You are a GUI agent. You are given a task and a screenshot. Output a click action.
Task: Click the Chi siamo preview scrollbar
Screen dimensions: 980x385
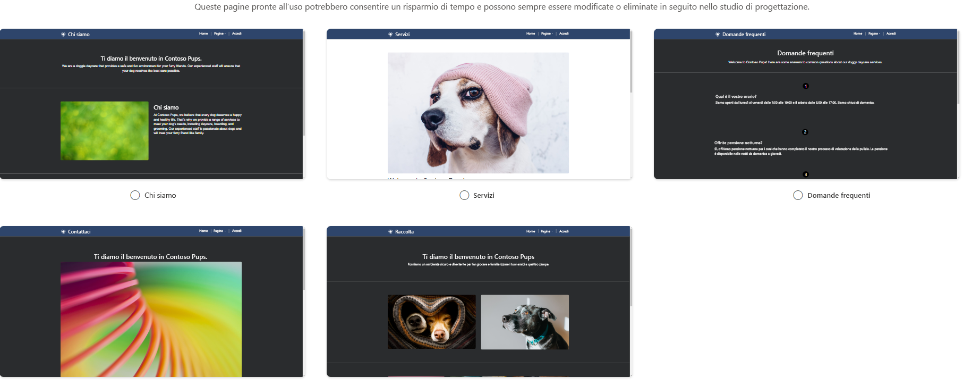coord(304,82)
